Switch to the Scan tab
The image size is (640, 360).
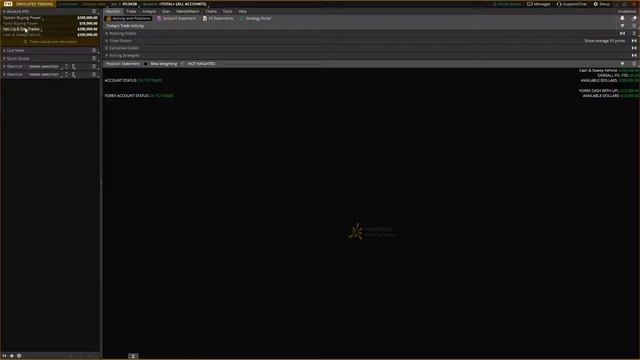pyautogui.click(x=166, y=11)
